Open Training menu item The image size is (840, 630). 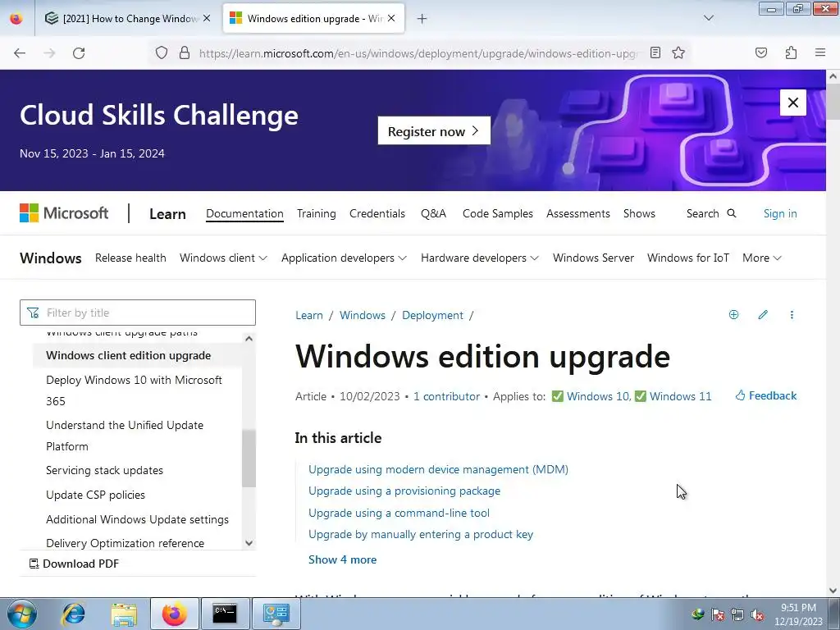pyautogui.click(x=317, y=214)
